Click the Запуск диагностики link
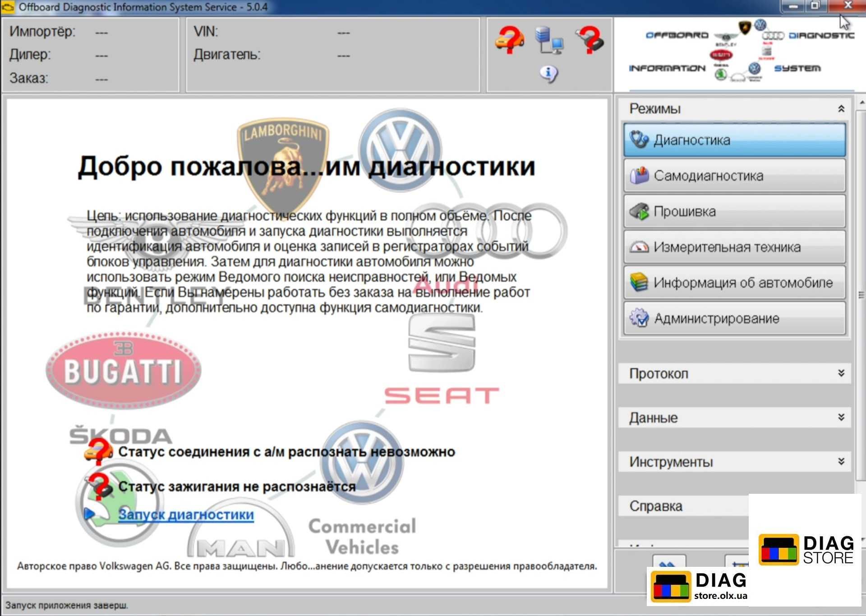Image resolution: width=866 pixels, height=616 pixels. point(186,515)
